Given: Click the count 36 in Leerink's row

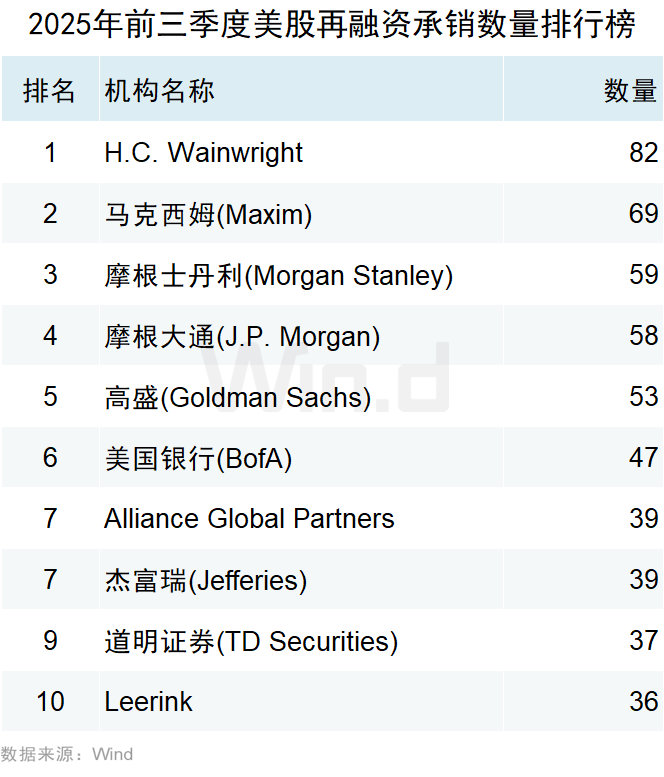Looking at the screenshot, I should [644, 702].
